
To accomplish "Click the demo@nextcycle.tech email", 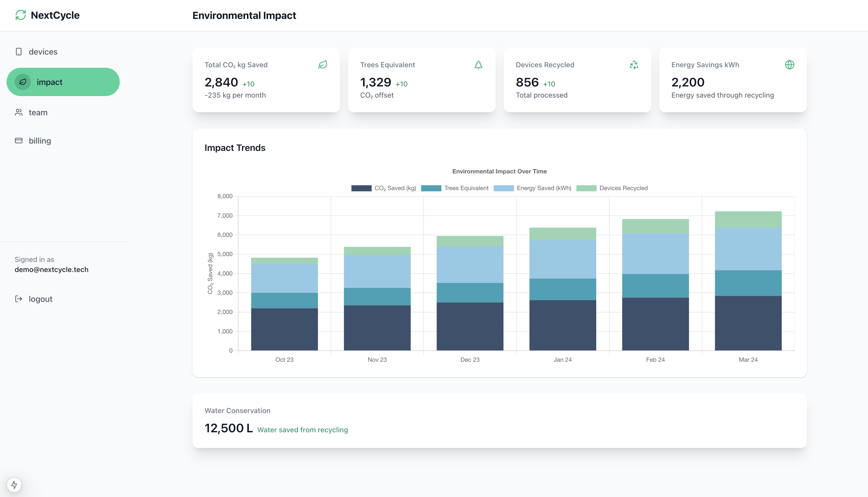I will point(52,269).
